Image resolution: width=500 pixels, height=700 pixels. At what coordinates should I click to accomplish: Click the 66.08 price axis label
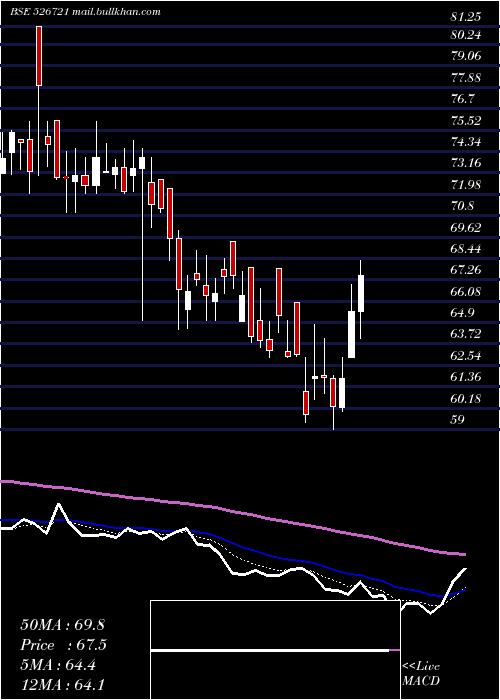coord(466,291)
